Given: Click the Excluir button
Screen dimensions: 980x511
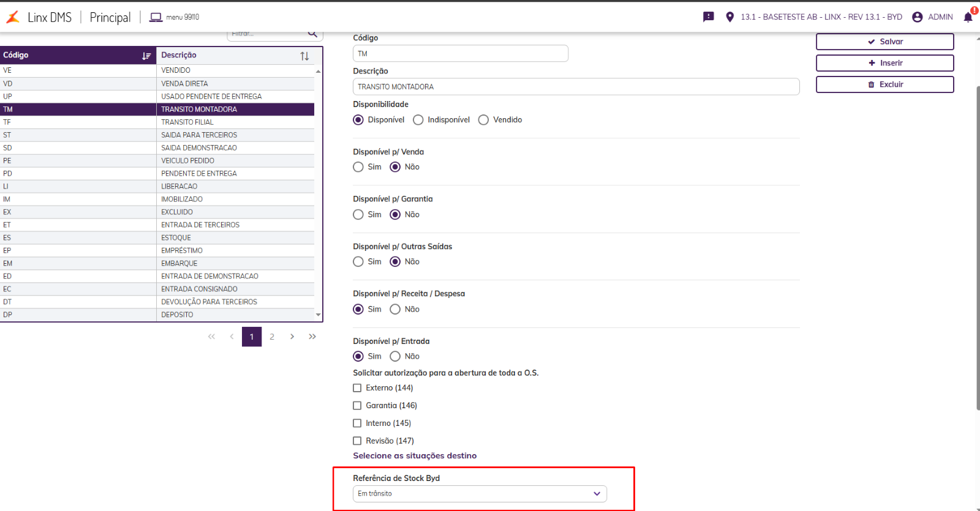Looking at the screenshot, I should click(x=884, y=84).
